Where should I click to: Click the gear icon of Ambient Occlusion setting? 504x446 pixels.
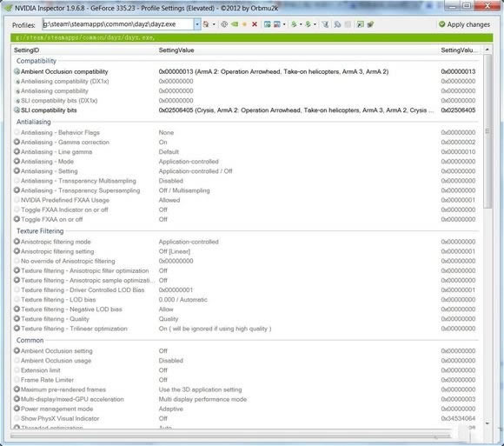[17, 350]
